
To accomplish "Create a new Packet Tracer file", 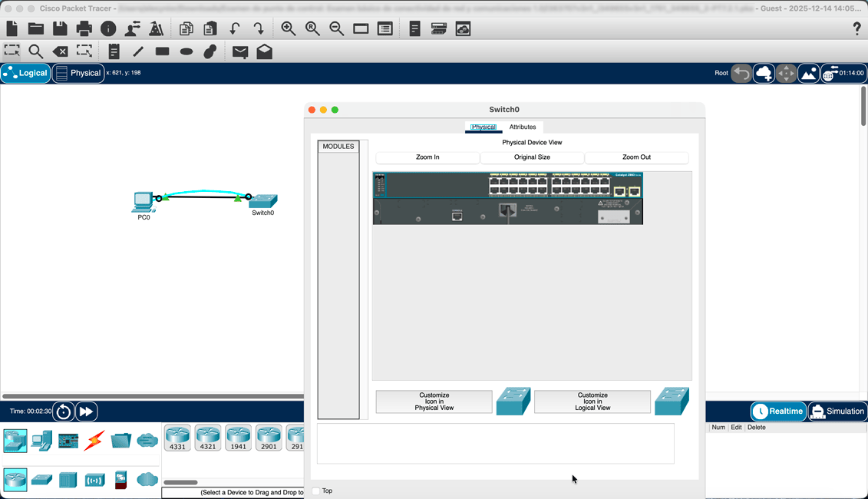I will [11, 28].
